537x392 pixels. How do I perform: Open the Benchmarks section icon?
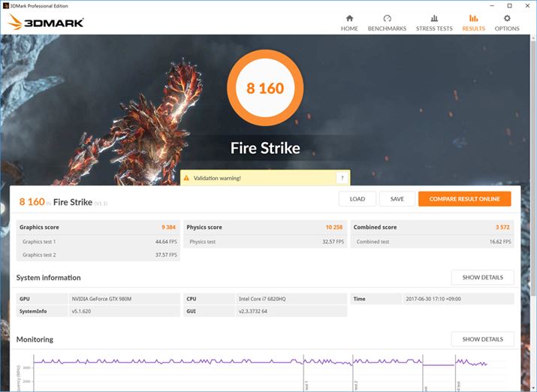[x=387, y=18]
